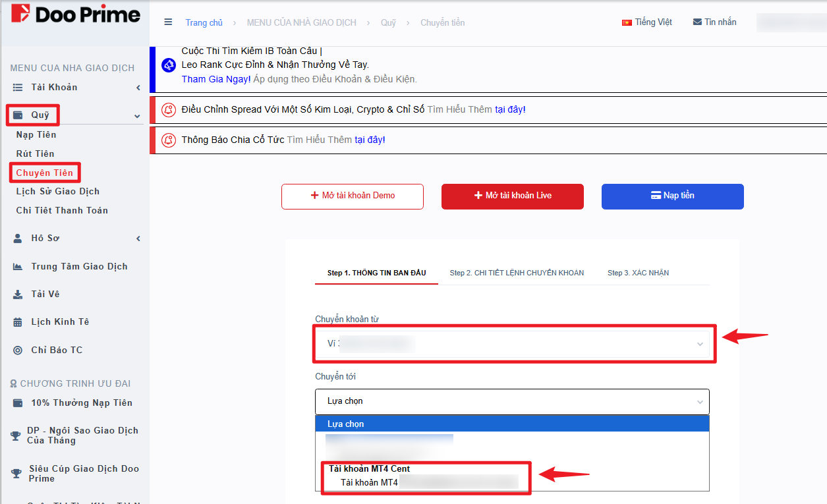Open Rút Tiền in sidebar
This screenshot has height=504, width=827.
[36, 154]
